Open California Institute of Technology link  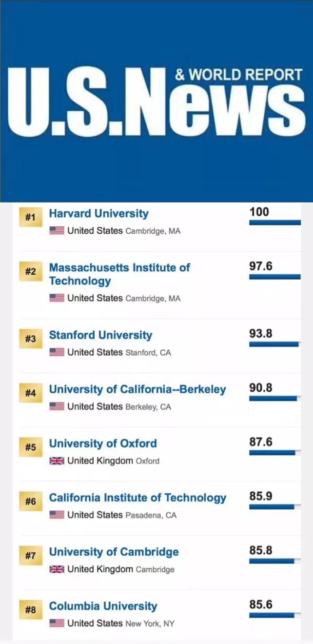click(137, 498)
